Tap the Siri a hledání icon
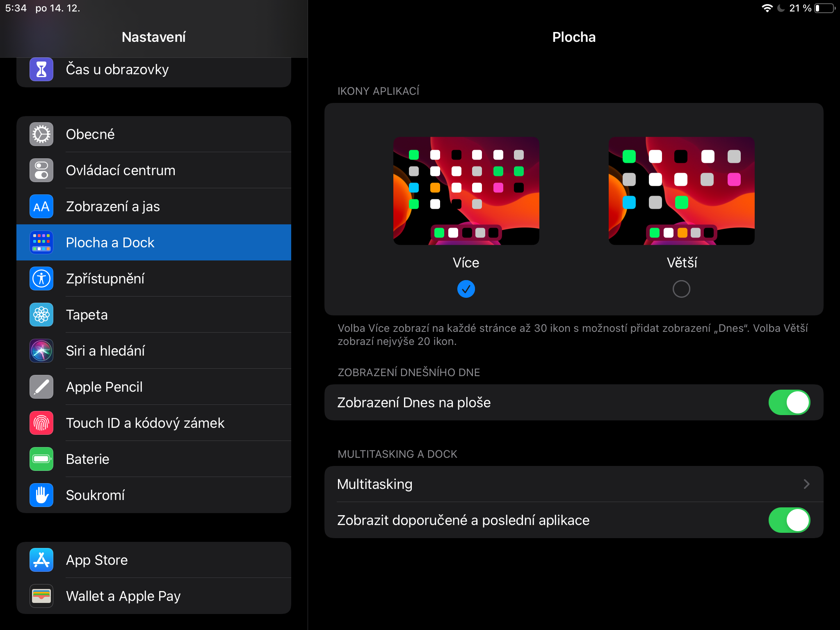 click(x=41, y=351)
